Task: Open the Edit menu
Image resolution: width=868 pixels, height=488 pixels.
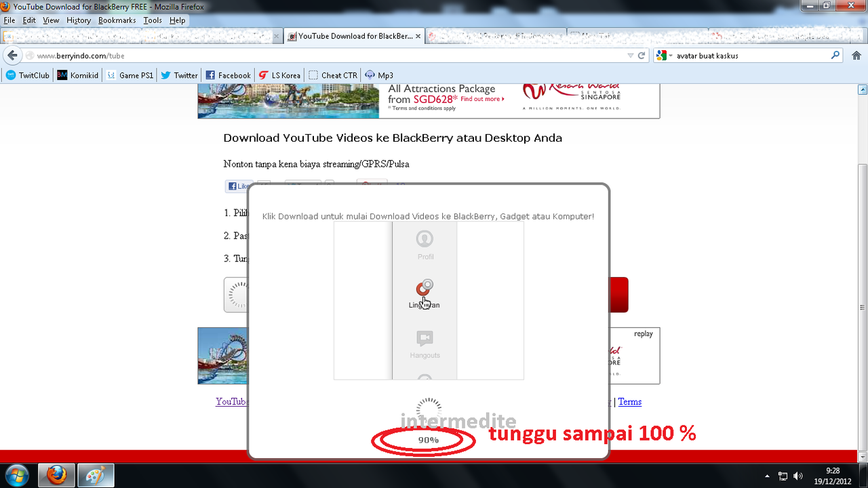Action: tap(28, 20)
